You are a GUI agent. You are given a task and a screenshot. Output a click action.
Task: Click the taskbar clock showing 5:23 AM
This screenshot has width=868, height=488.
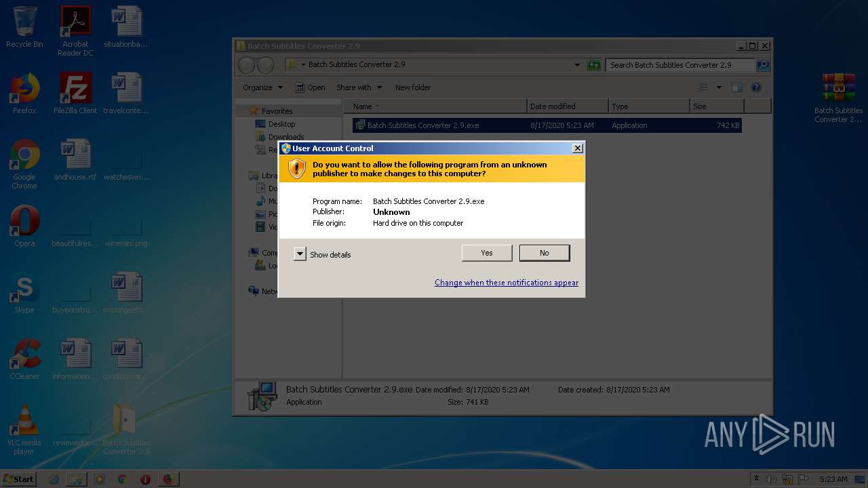pos(833,479)
